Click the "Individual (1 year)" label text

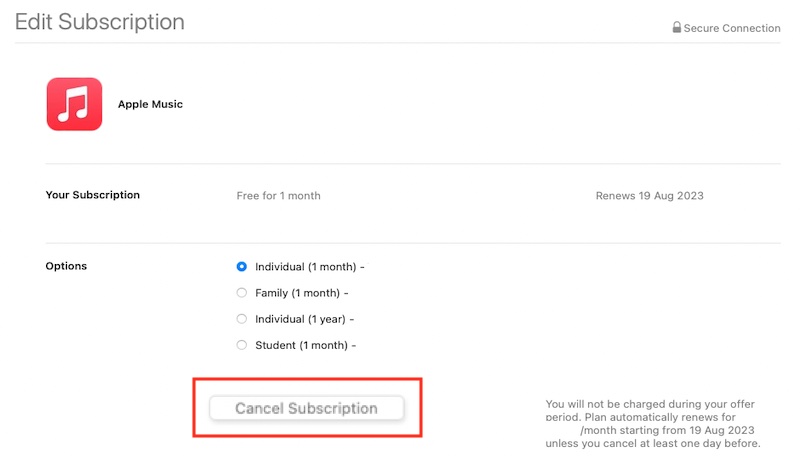coord(301,319)
